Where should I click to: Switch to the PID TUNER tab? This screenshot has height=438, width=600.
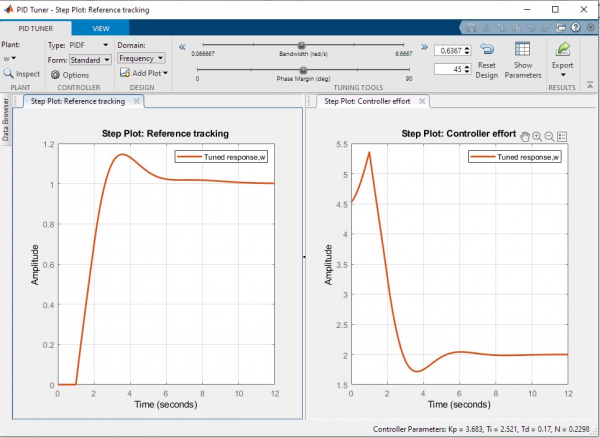(x=36, y=28)
